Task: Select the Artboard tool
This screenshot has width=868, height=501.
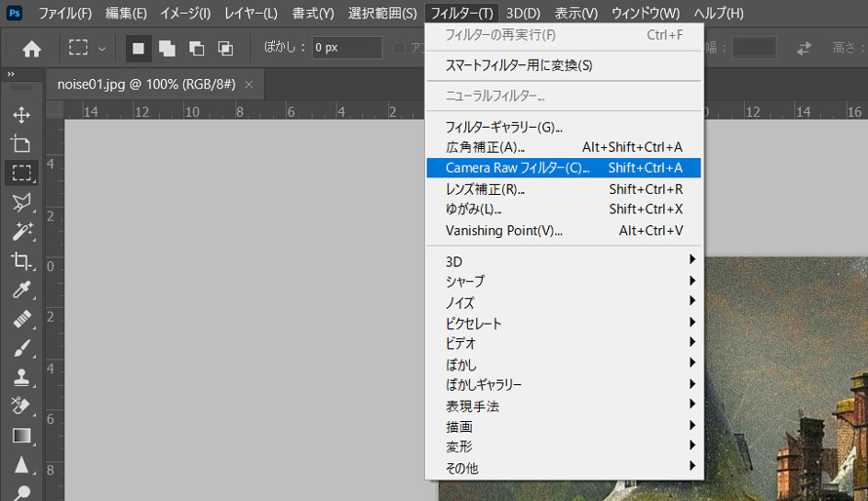Action: (21, 144)
